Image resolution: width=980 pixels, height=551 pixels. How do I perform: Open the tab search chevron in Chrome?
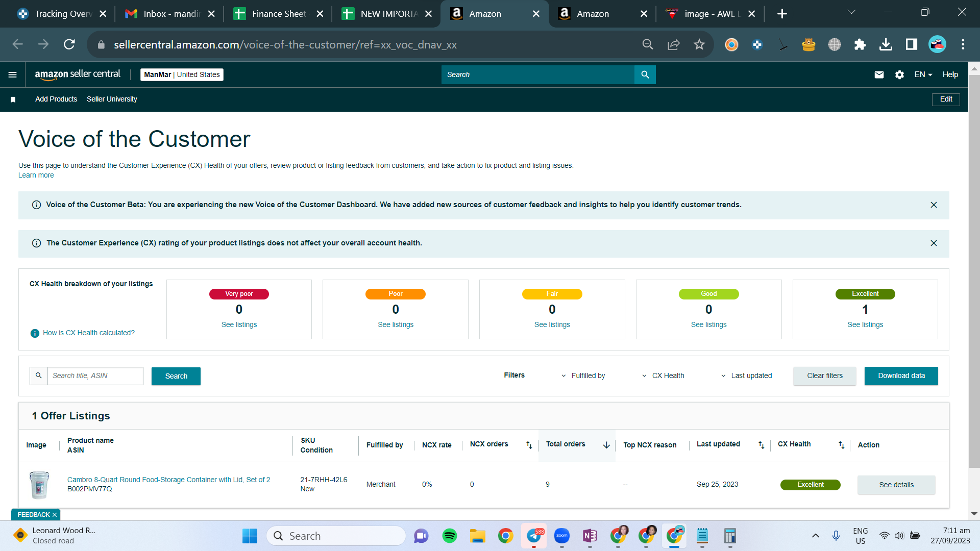pyautogui.click(x=851, y=12)
